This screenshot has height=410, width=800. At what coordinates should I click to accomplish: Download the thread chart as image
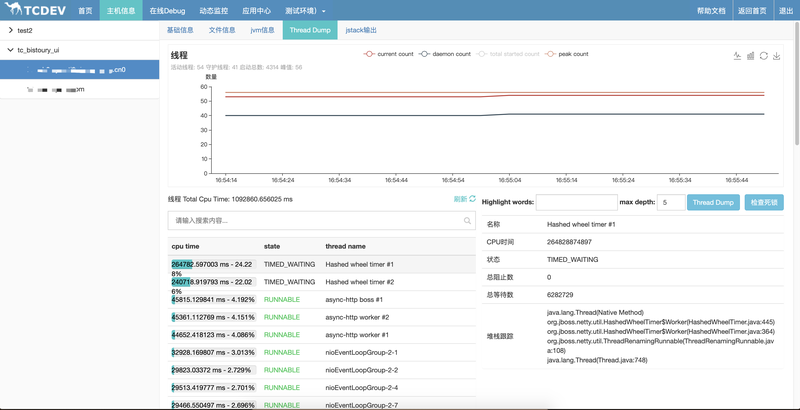[x=778, y=56]
